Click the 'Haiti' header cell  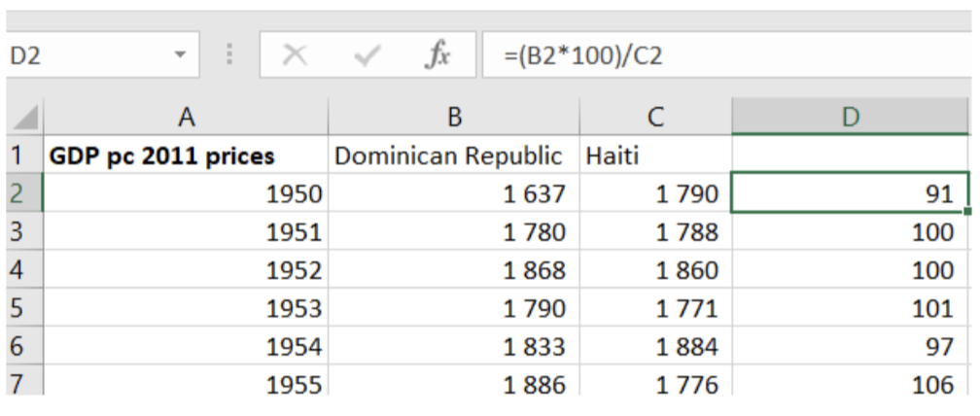[655, 156]
